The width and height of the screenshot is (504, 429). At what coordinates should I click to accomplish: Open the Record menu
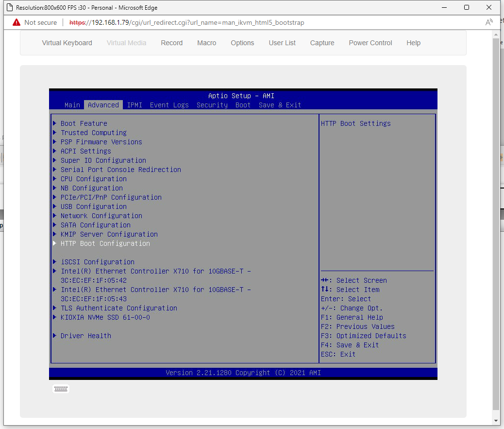(x=172, y=43)
